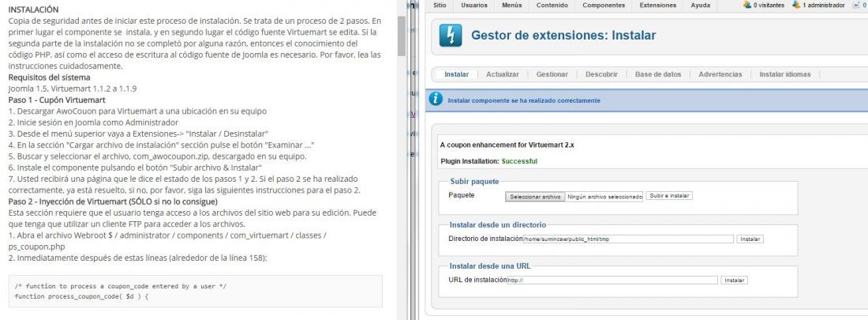
Task: Open the Usuarios menu
Action: tap(474, 5)
